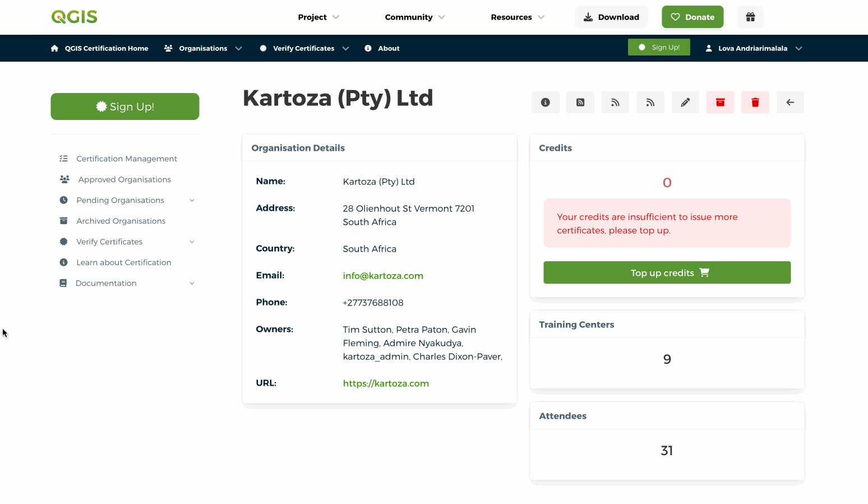Click the Kartoza (Pty) Ltd page heading

pyautogui.click(x=338, y=98)
